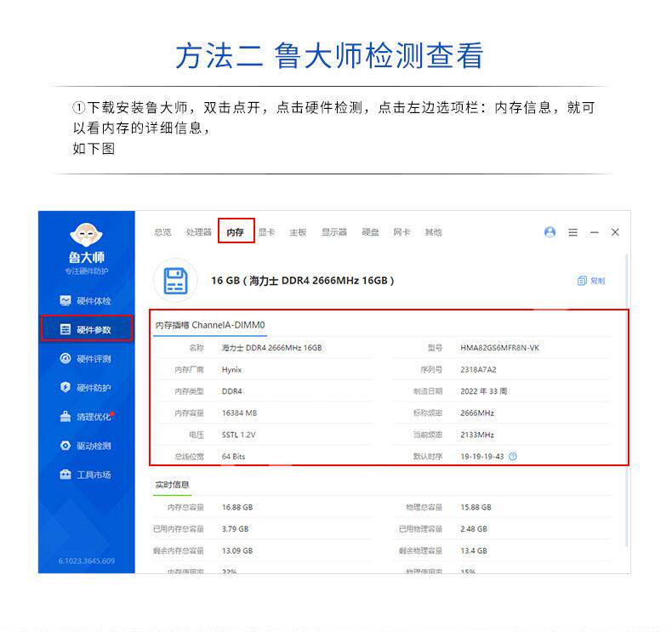Open 驱动检测 driver check

pyautogui.click(x=86, y=446)
